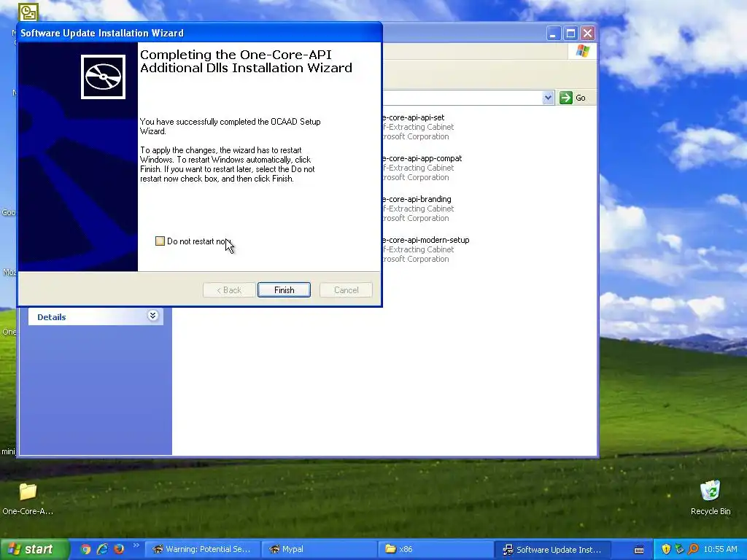
Task: Select the Recycle Bin desktop icon
Action: click(x=711, y=498)
